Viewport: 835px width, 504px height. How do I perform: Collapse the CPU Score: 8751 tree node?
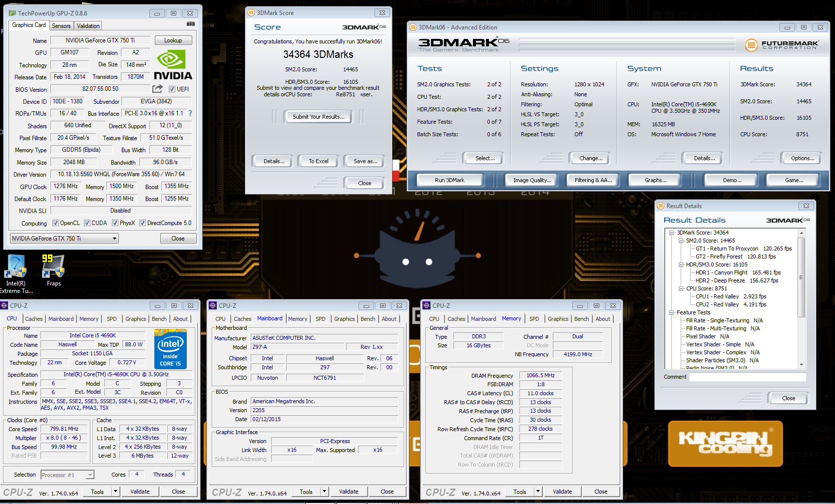(681, 288)
